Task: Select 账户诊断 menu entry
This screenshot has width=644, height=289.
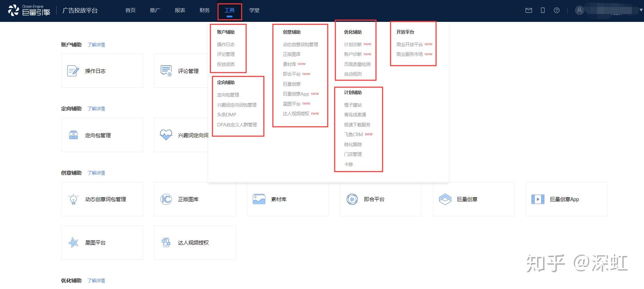Action: pos(353,54)
